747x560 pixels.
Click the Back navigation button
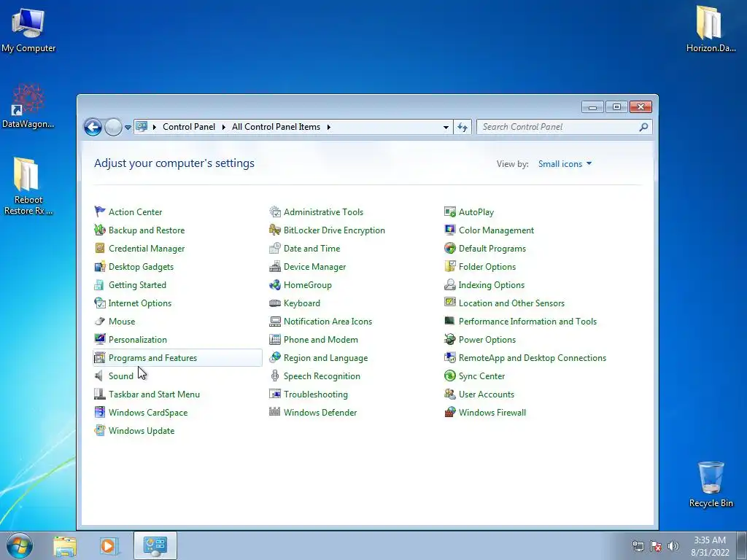point(93,127)
